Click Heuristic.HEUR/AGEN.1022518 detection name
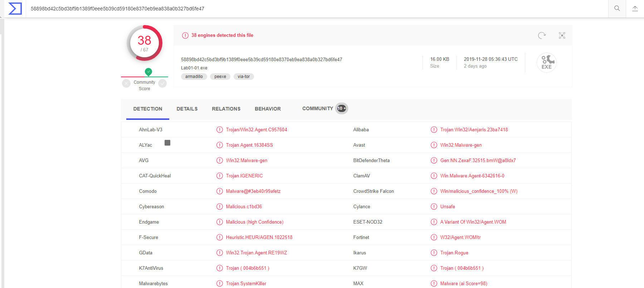This screenshot has width=644, height=288. [259, 237]
